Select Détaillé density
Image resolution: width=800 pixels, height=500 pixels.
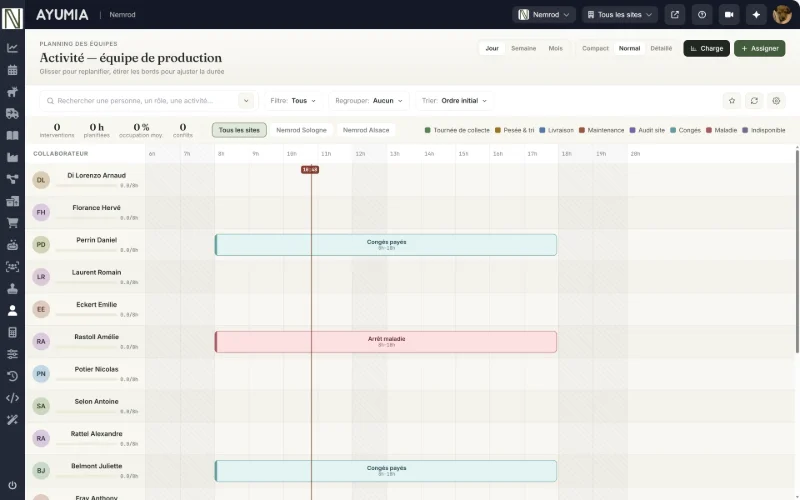661,48
